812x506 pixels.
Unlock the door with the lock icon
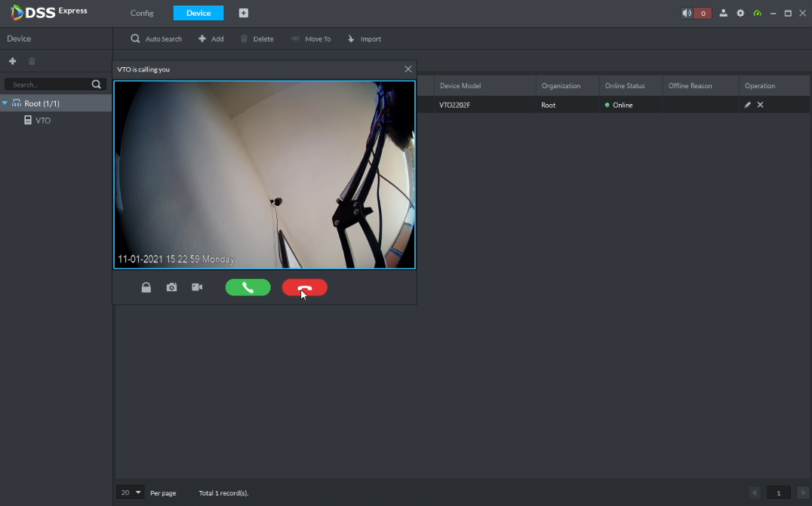pyautogui.click(x=146, y=287)
